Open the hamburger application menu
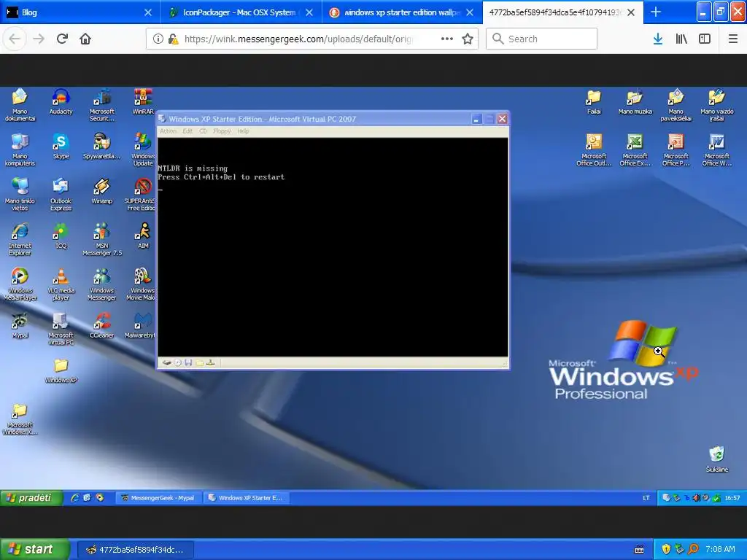The width and height of the screenshot is (747, 560). 732,39
